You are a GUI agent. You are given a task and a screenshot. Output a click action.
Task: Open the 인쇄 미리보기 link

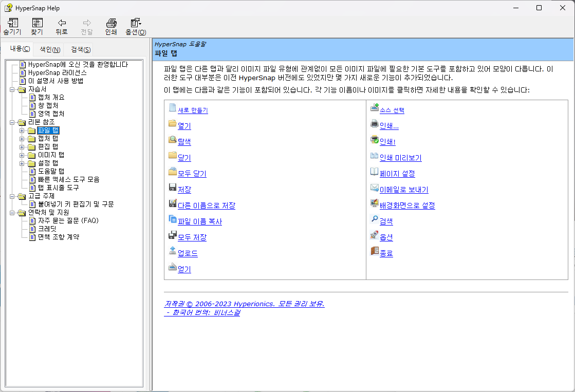(x=400, y=158)
